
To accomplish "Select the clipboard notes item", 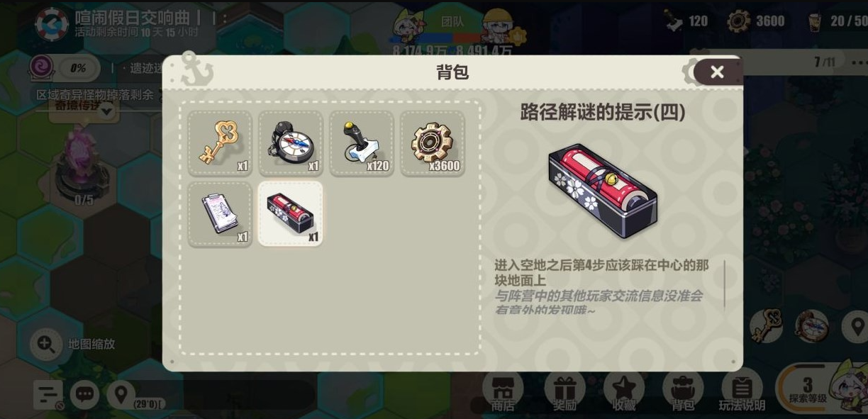I will coord(220,213).
